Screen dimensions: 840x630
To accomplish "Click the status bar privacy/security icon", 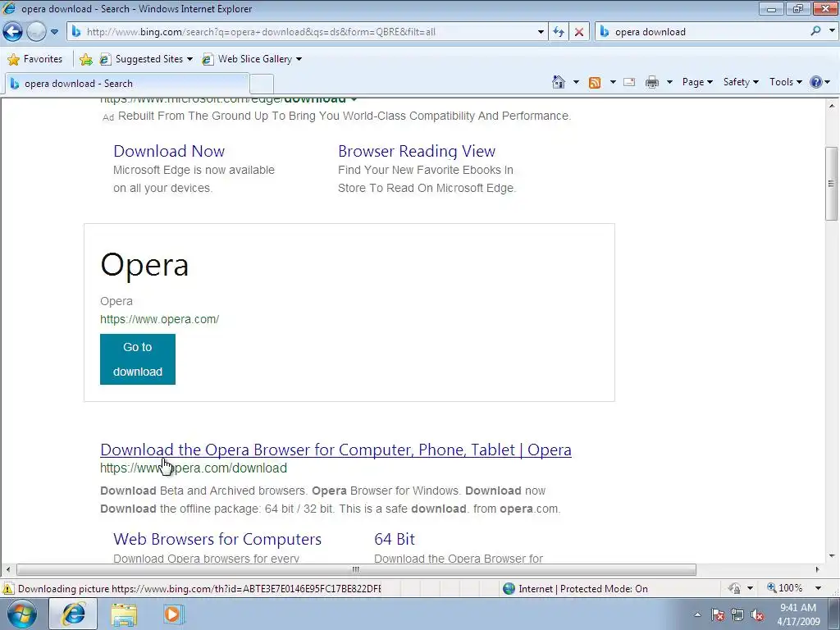I will click(x=734, y=589).
